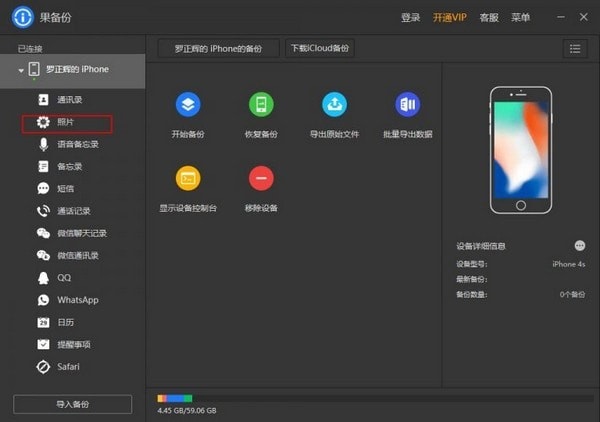The height and width of the screenshot is (422, 600).
Task: Click the 导出原始文件 export icon
Action: click(x=334, y=104)
